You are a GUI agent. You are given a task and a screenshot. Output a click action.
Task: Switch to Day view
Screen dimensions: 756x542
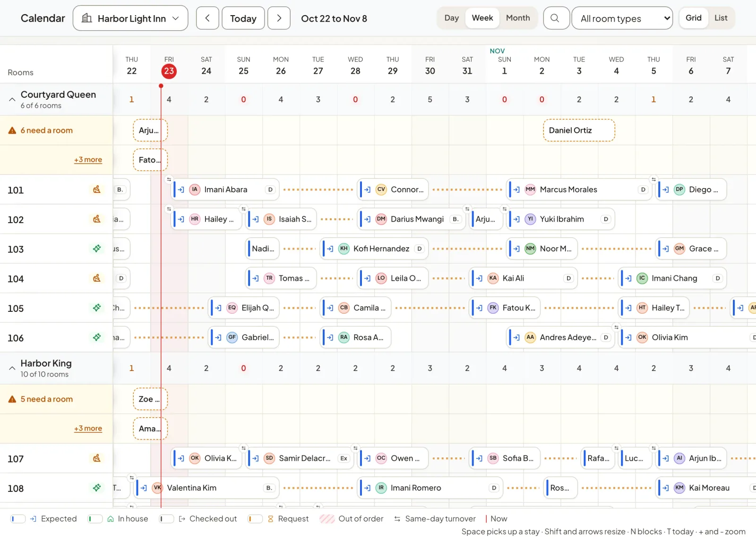(452, 18)
